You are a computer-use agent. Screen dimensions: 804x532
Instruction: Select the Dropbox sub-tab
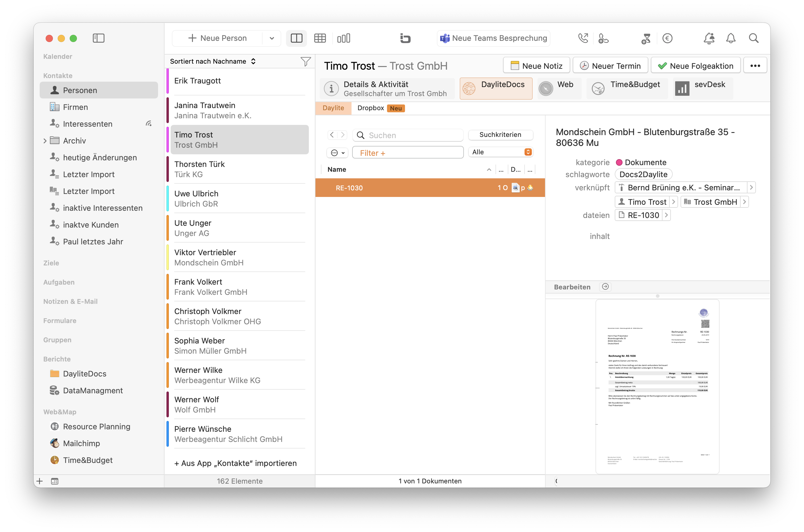pyautogui.click(x=381, y=108)
